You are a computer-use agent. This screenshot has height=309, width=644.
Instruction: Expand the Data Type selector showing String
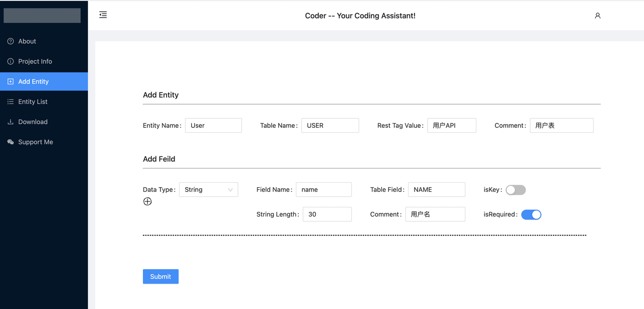click(208, 189)
